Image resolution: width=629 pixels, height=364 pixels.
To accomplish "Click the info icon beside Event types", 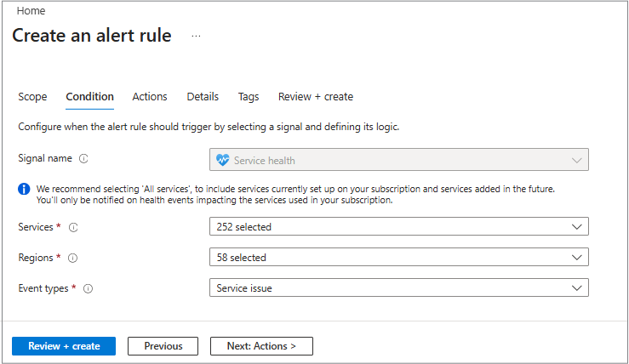I will click(x=88, y=288).
